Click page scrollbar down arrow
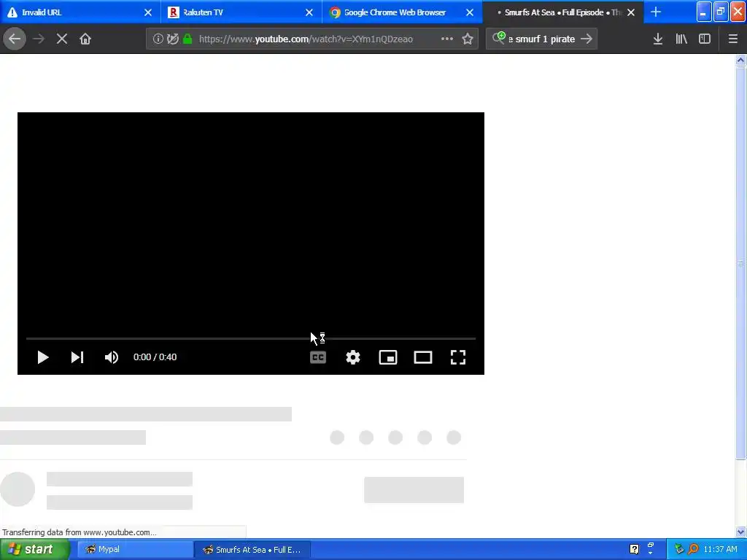 [x=740, y=532]
